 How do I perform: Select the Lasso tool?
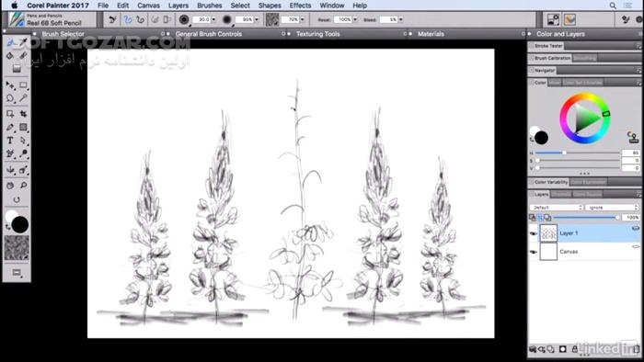point(10,98)
